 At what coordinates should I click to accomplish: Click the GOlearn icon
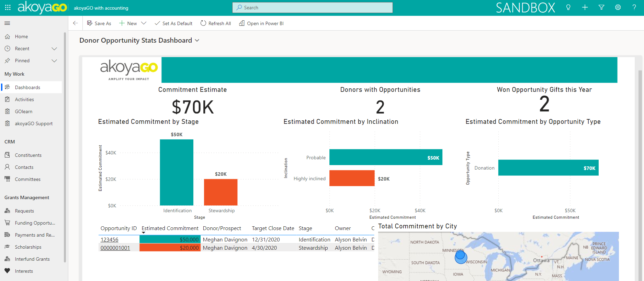[7, 111]
